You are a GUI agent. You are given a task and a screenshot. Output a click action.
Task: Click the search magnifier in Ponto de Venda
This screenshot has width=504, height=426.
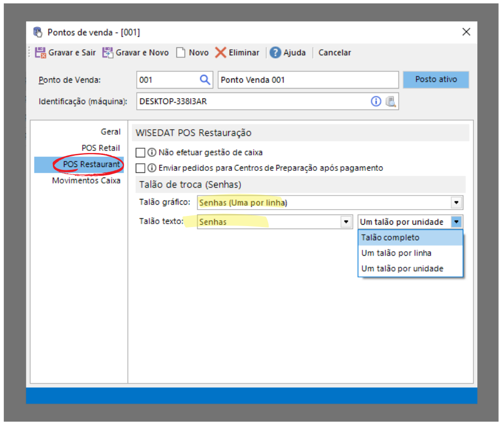205,79
